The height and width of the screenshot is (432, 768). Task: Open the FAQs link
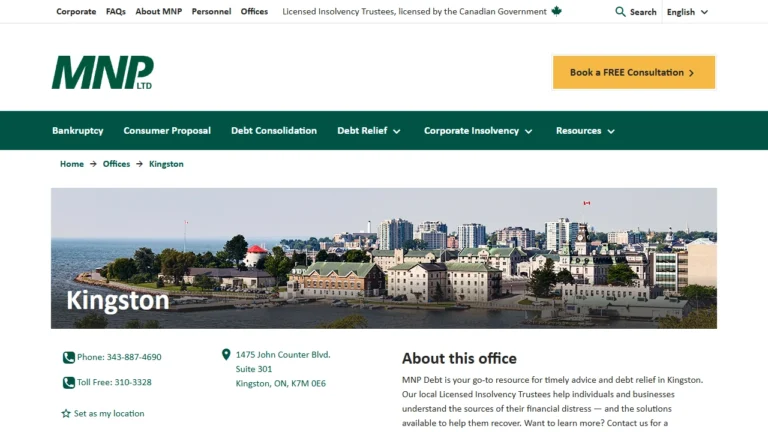[116, 11]
